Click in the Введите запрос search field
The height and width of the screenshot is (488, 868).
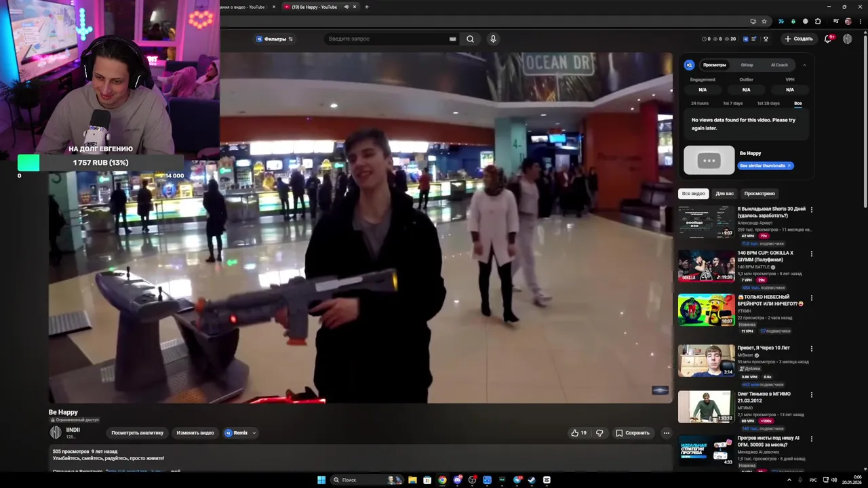click(x=387, y=39)
